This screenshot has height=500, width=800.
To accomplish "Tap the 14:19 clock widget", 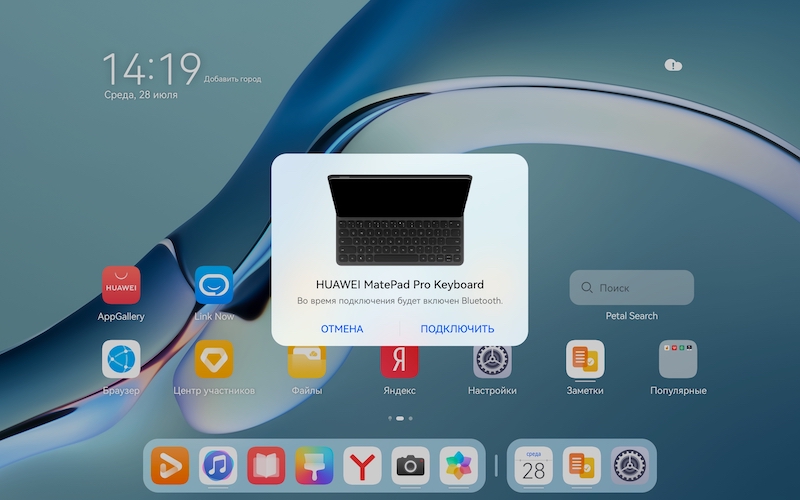I will tap(152, 69).
